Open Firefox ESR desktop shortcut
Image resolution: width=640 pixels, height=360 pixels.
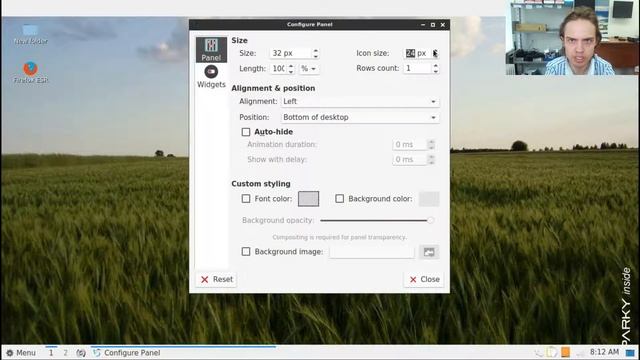[31, 72]
